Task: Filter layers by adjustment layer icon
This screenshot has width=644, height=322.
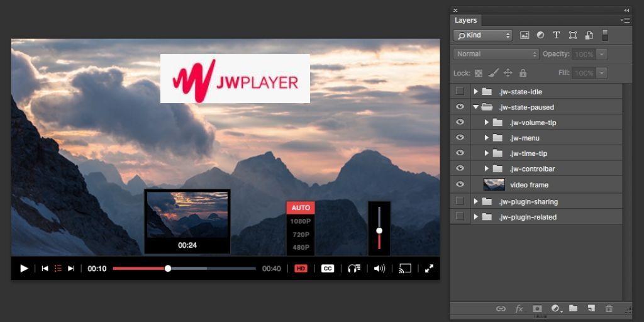Action: (x=540, y=35)
